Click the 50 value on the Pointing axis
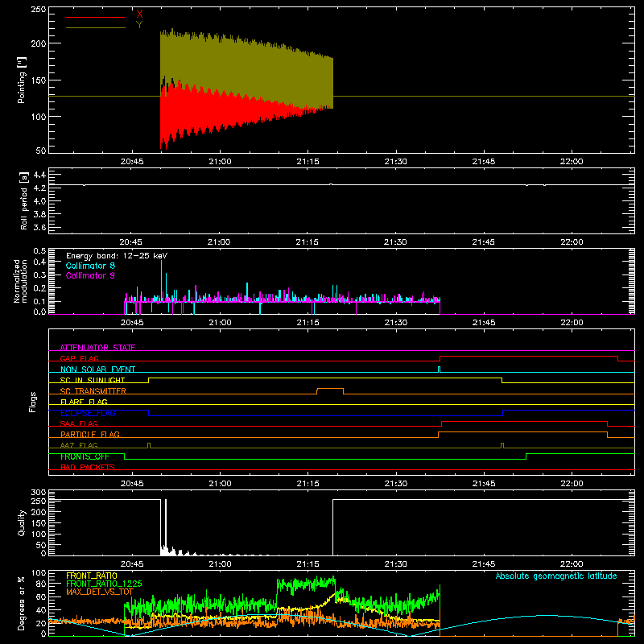 coord(41,151)
